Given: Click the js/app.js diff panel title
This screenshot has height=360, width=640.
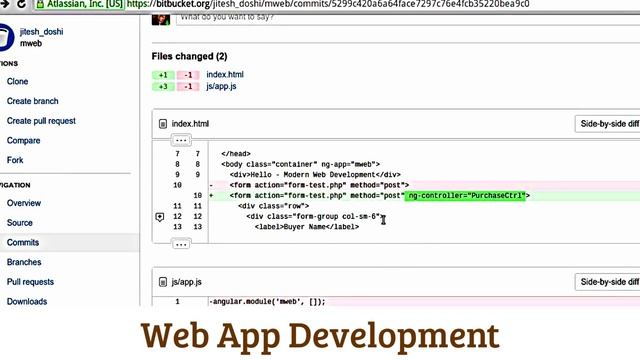Looking at the screenshot, I should tap(187, 282).
